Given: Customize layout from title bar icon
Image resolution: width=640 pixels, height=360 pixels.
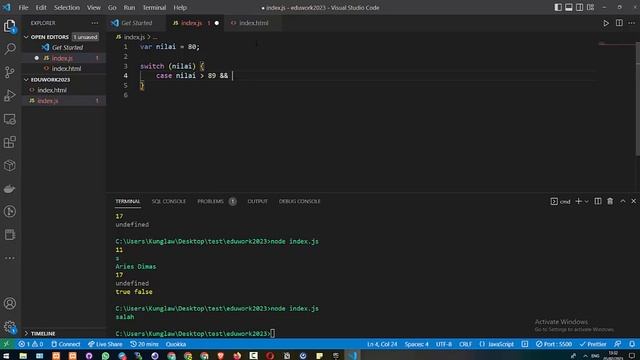Looking at the screenshot, I should click(590, 7).
